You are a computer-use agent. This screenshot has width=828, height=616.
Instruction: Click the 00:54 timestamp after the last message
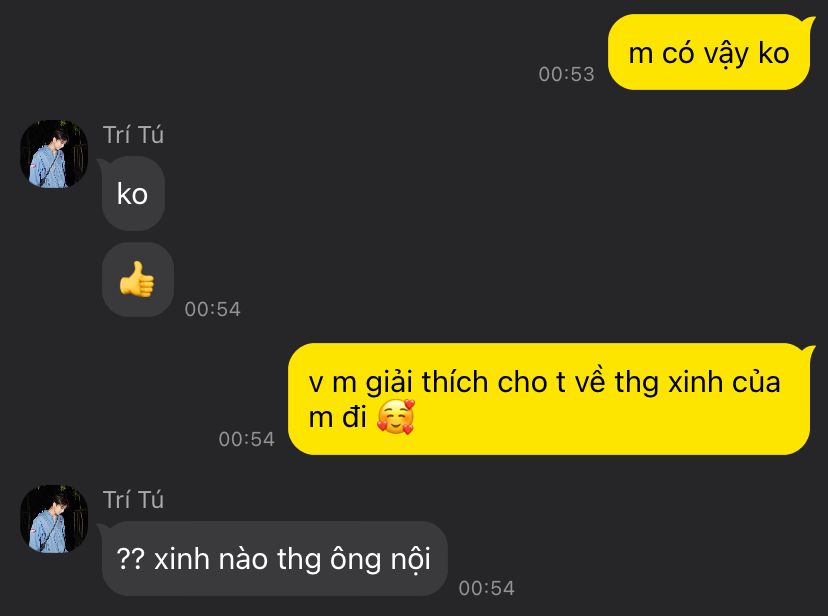coord(486,588)
